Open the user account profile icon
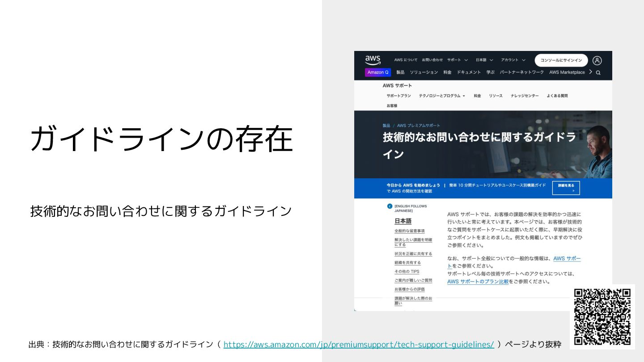Image resolution: width=644 pixels, height=362 pixels. (597, 60)
